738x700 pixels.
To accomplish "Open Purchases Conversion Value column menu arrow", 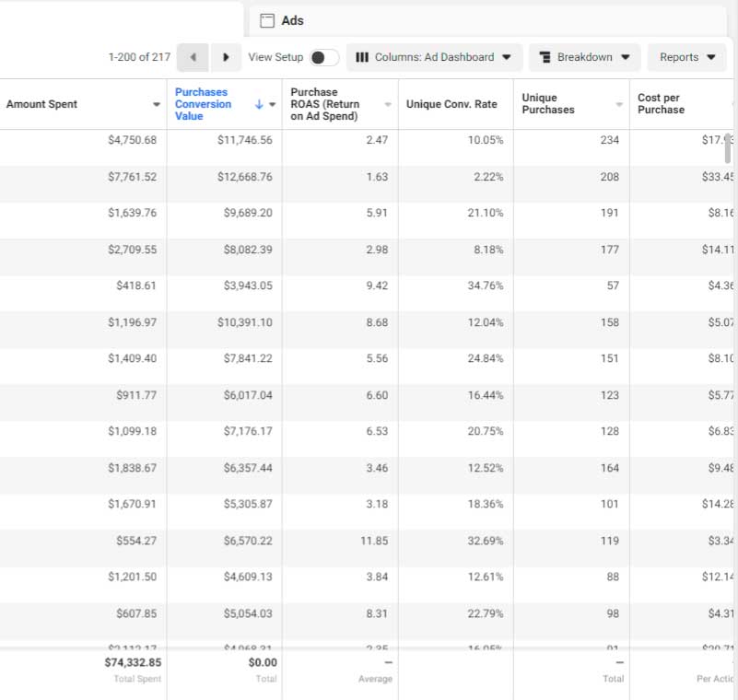I will [x=273, y=104].
